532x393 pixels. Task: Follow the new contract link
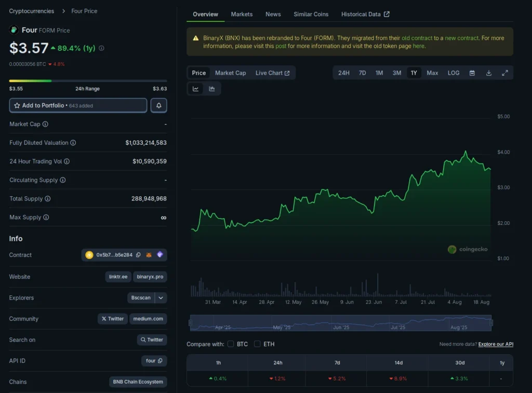point(461,38)
